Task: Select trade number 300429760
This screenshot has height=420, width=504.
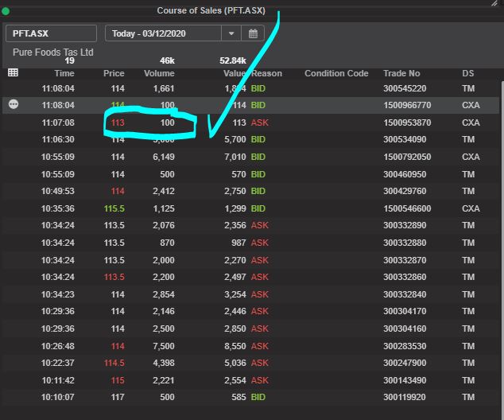Action: click(405, 191)
